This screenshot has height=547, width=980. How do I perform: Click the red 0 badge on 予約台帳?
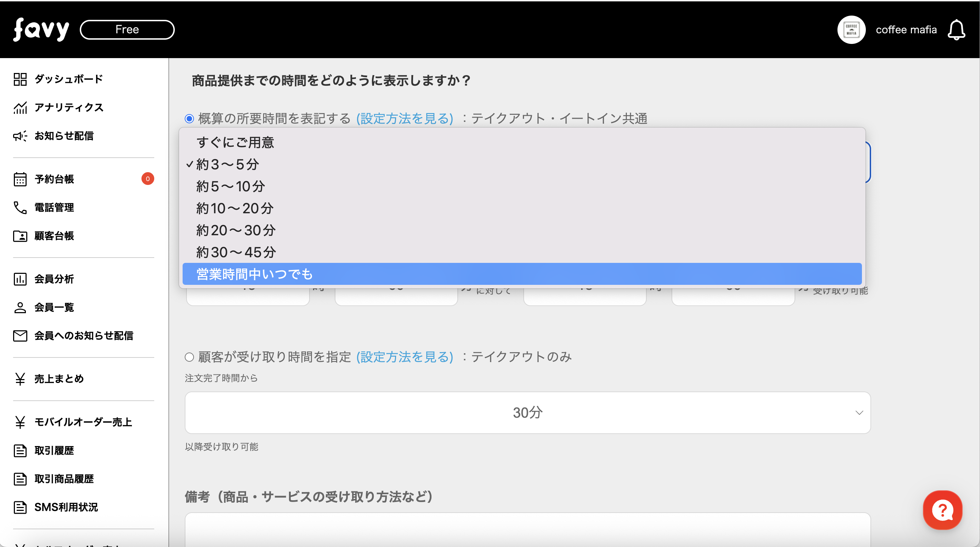tap(147, 179)
